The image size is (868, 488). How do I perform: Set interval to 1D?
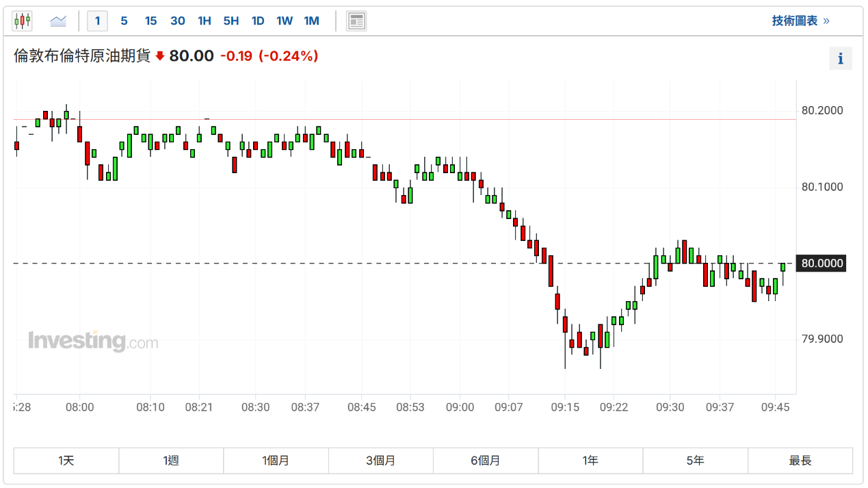click(x=258, y=21)
